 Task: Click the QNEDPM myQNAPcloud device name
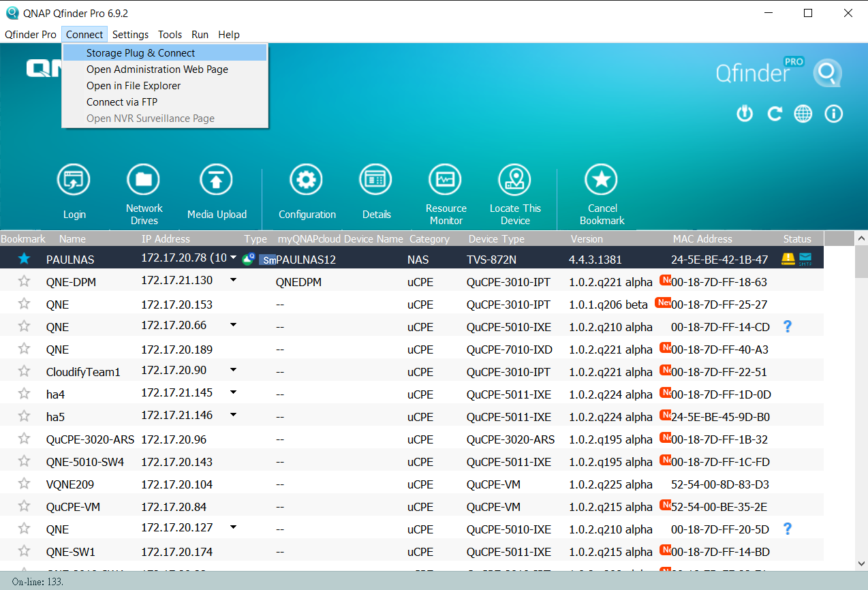click(298, 282)
